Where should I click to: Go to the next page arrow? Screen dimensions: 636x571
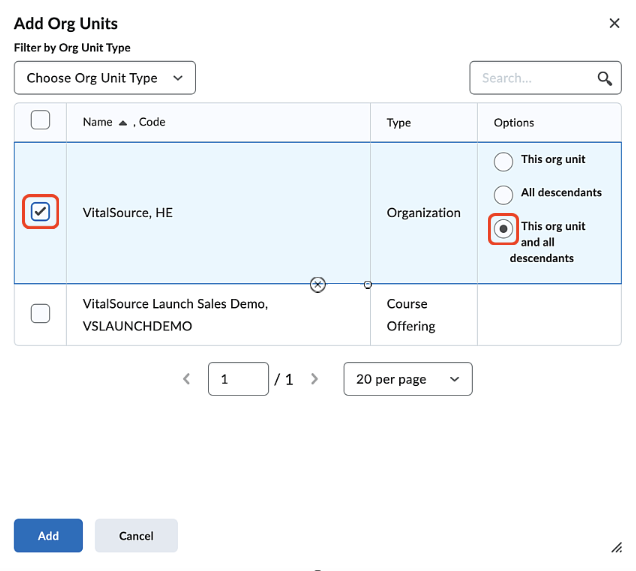pos(314,379)
